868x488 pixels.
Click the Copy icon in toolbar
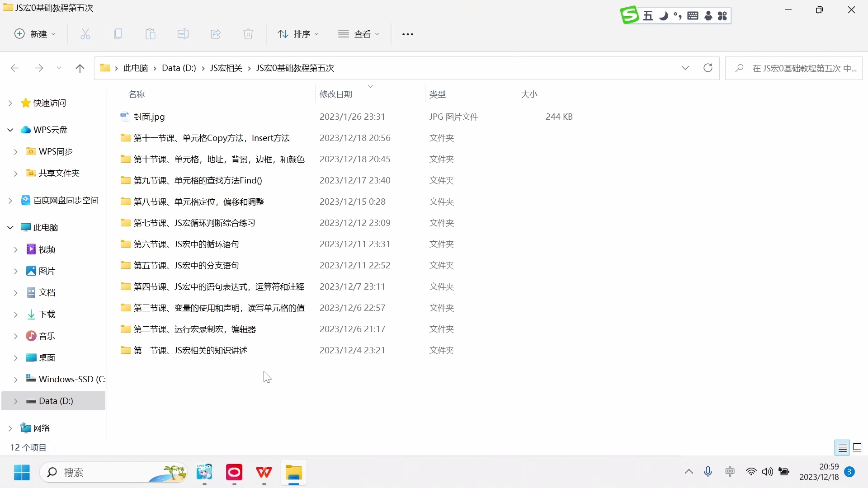pos(118,34)
